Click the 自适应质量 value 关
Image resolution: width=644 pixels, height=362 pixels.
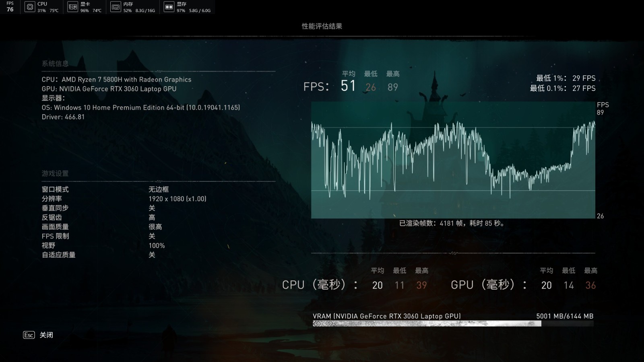(152, 255)
